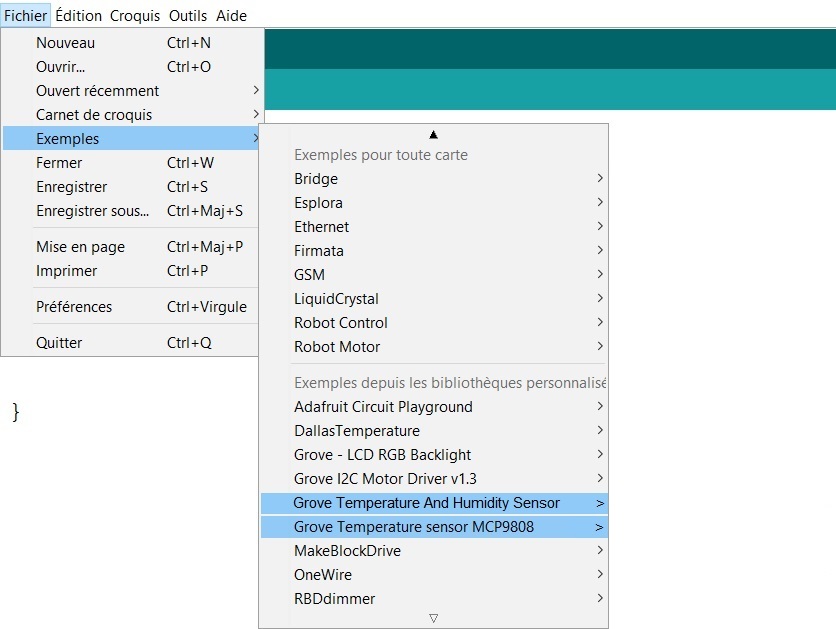Expand the Robot Motor examples
Viewport: 836px width, 629px height.
coord(434,346)
